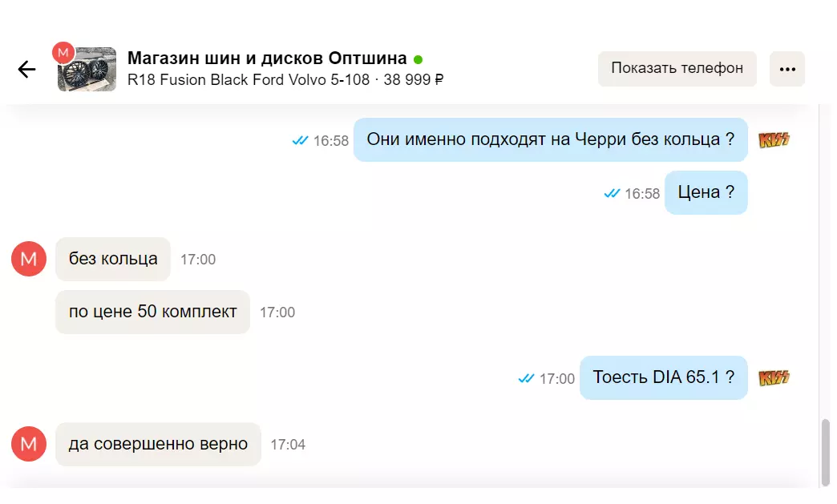Image resolution: width=837 pixels, height=504 pixels.
Task: Click seller M avatar next to без кольца
Action: 29,259
